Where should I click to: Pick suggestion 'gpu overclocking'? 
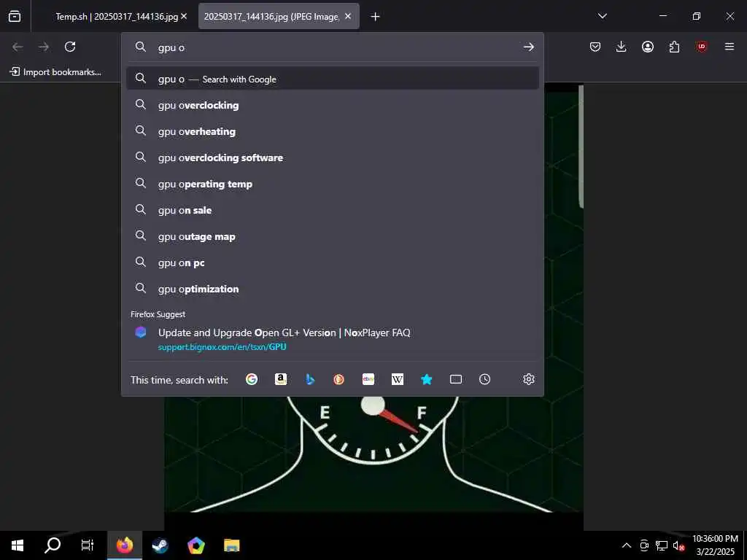pyautogui.click(x=333, y=105)
